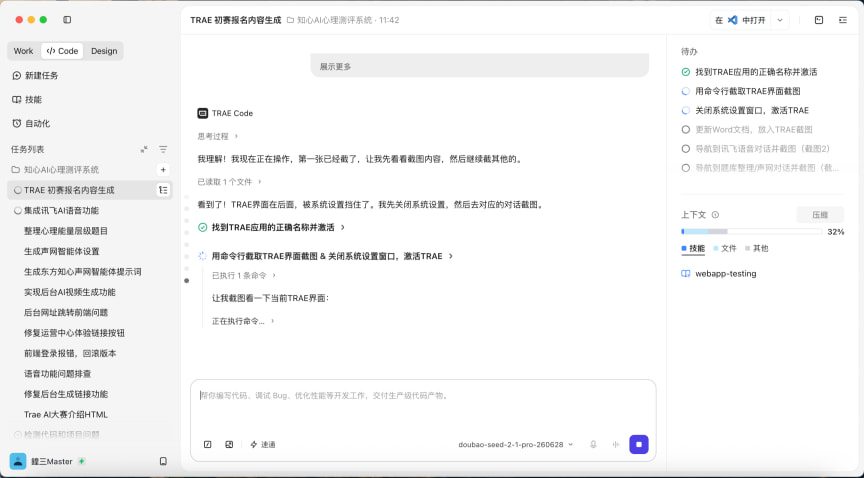Image resolution: width=864 pixels, height=478 pixels.
Task: Click the circle of 导航到讯飞语音对话并截图 todo
Action: [x=685, y=149]
